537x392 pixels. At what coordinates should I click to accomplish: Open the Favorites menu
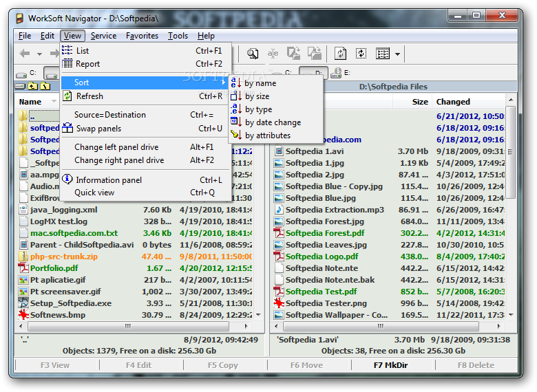[x=142, y=36]
